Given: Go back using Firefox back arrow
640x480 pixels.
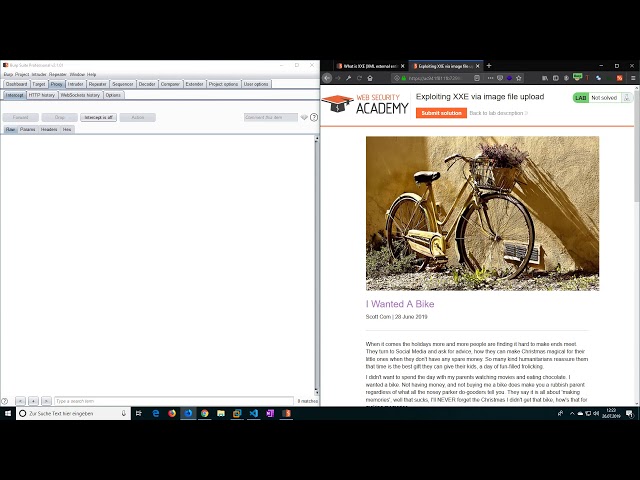Looking at the screenshot, I should (x=327, y=78).
